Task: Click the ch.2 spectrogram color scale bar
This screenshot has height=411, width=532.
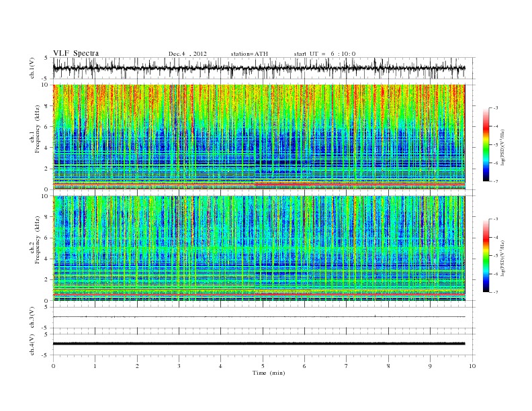Action: click(486, 255)
